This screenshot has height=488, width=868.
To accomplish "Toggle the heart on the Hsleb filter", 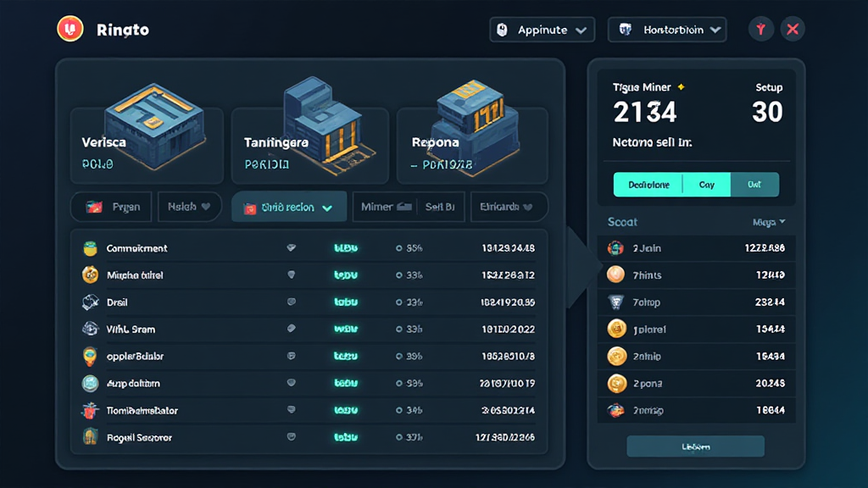I will point(207,206).
